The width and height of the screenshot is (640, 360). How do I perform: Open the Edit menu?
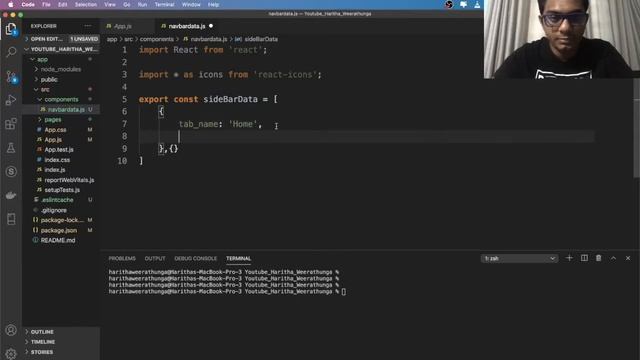[62, 4]
